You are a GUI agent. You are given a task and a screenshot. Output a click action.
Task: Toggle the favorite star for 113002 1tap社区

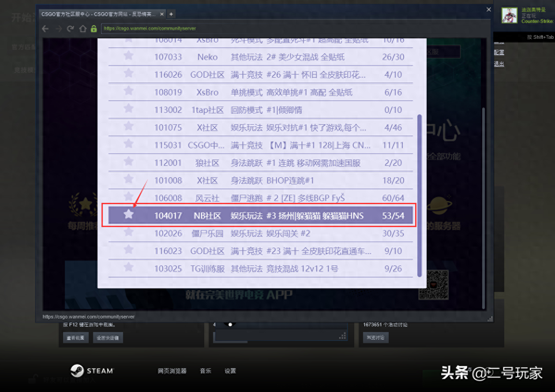(128, 109)
